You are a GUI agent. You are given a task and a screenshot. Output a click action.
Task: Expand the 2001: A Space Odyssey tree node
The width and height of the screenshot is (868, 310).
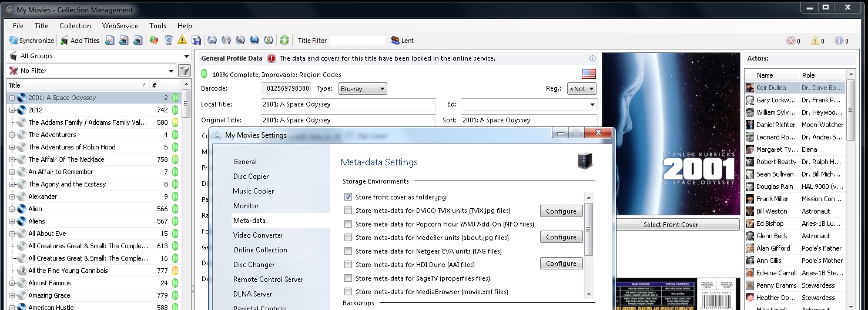(x=12, y=98)
